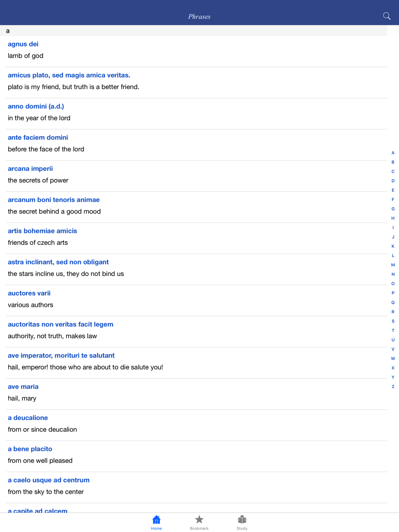Open the search magnifier icon

coord(387,16)
